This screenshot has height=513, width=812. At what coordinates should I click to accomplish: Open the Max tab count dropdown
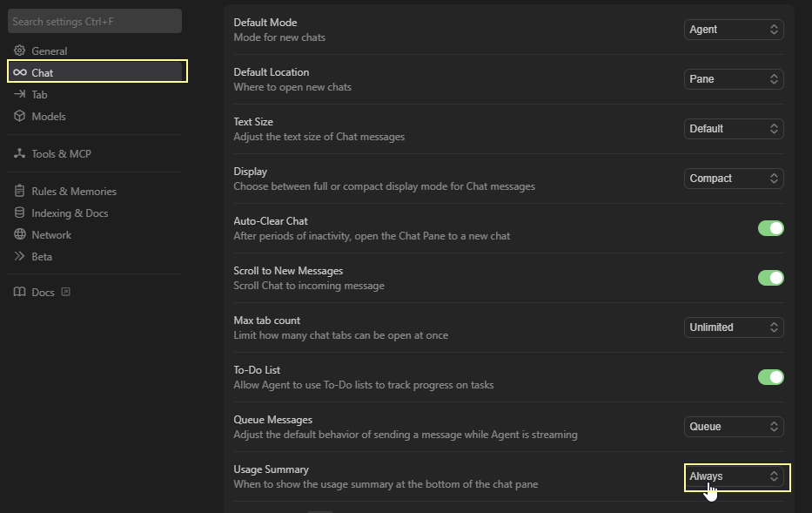pos(734,327)
